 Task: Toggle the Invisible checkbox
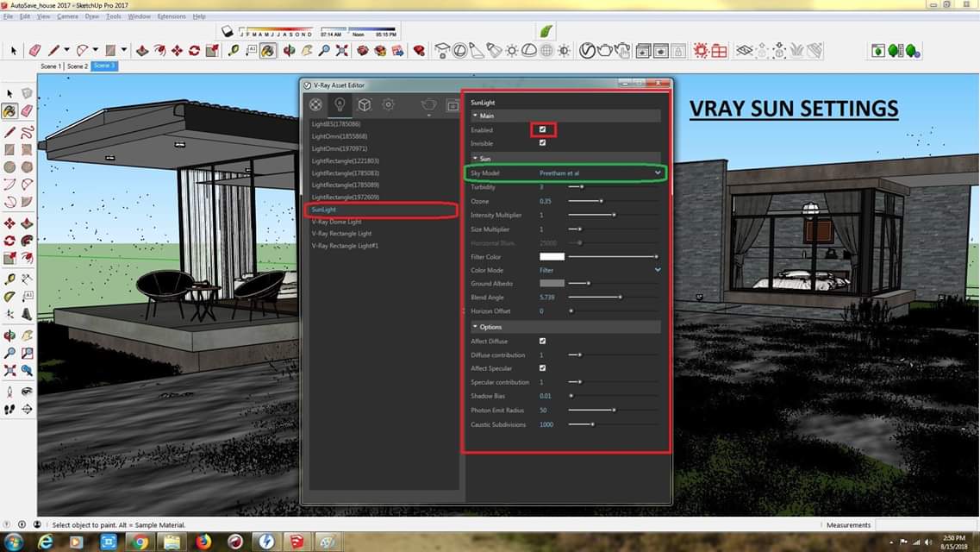click(542, 143)
